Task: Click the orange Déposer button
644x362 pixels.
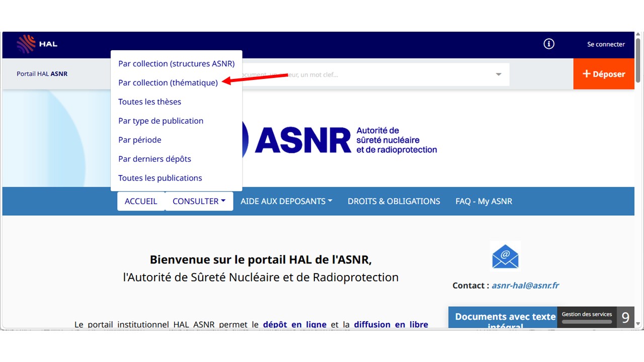Action: [604, 74]
